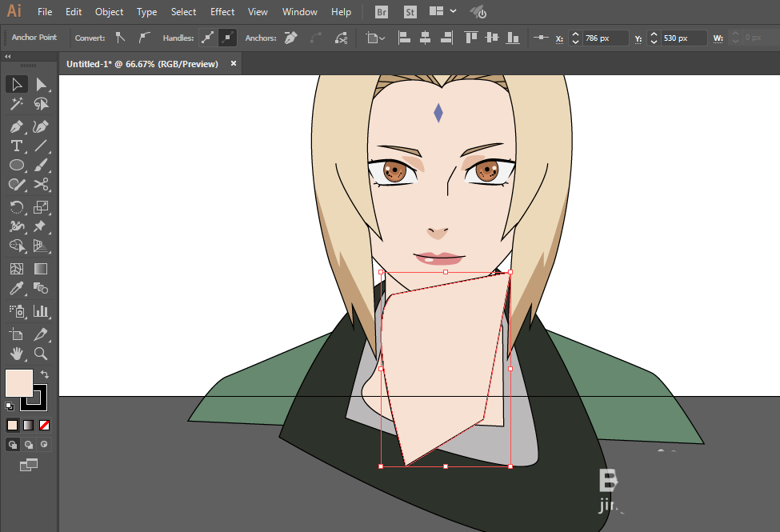Screen dimensions: 780x532
Task: Click the Fill color swatch
Action: pos(19,382)
